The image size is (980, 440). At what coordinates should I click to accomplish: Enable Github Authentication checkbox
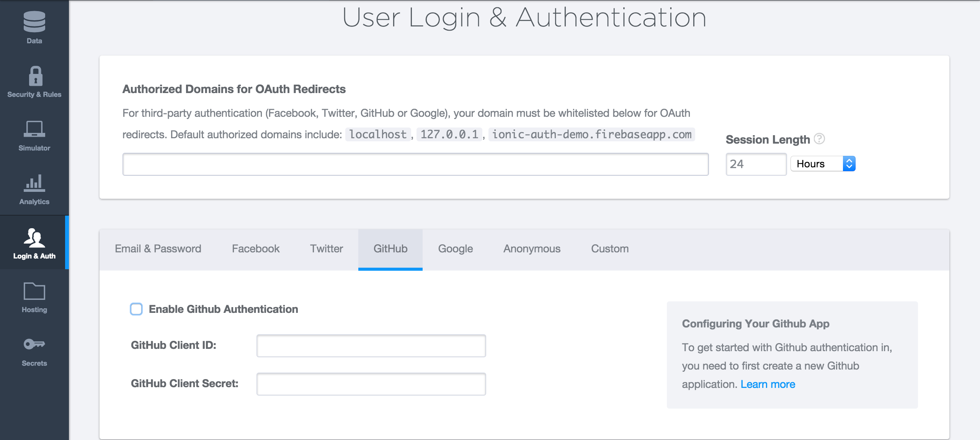coord(136,309)
